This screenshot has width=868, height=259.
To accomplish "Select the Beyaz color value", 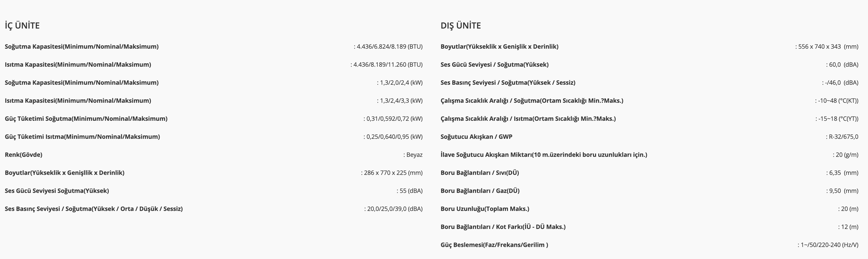I will pos(414,155).
